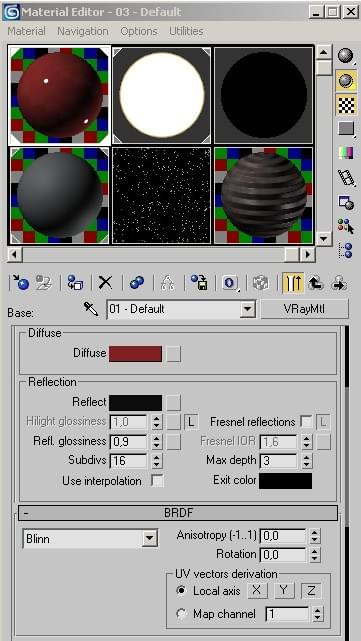This screenshot has width=361, height=641.
Task: Collapse the BRDF rollout header
Action: pyautogui.click(x=178, y=513)
